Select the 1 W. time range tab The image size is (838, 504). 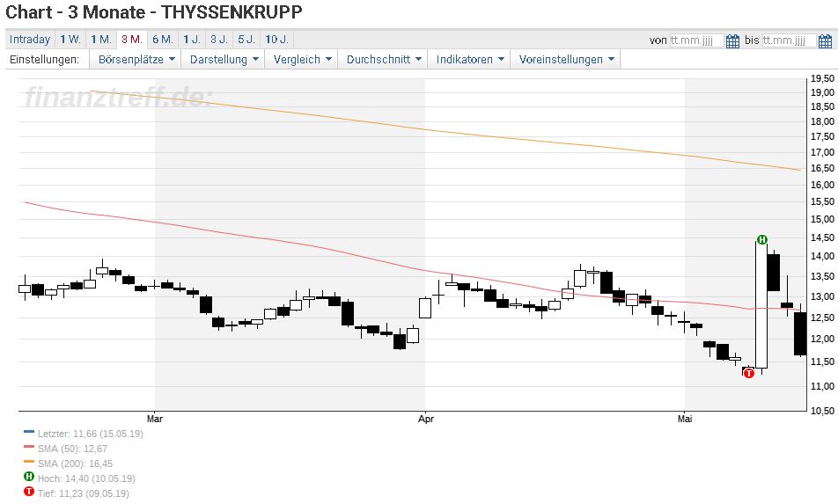(70, 40)
